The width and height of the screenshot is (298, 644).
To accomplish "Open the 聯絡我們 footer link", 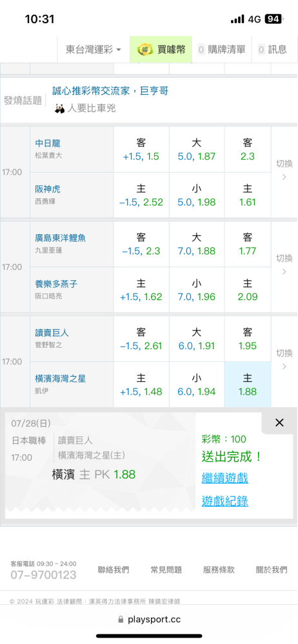I will click(113, 570).
